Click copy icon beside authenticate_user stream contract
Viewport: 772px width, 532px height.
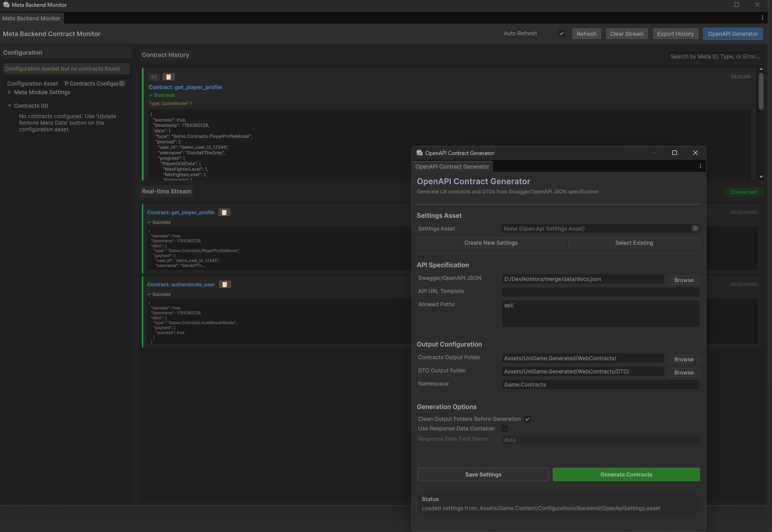(x=225, y=285)
